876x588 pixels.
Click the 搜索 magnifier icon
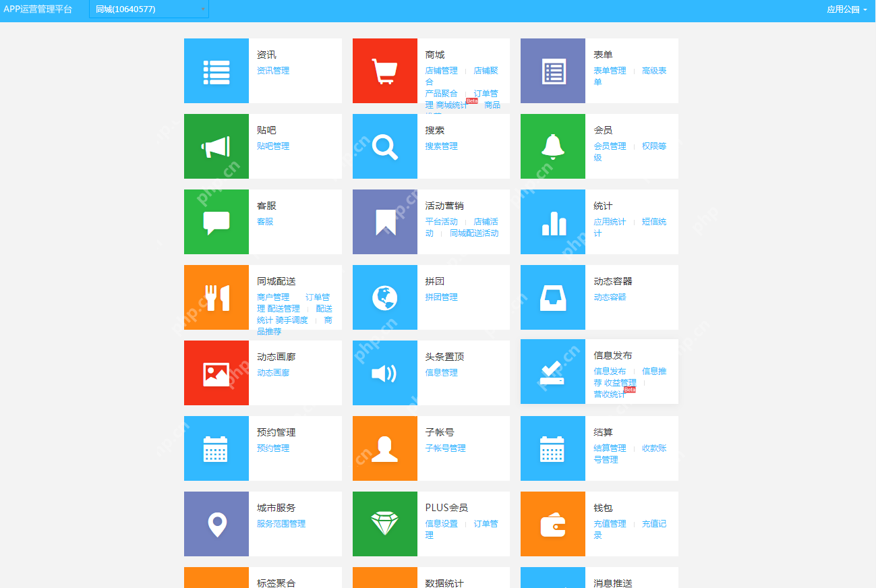tap(384, 146)
